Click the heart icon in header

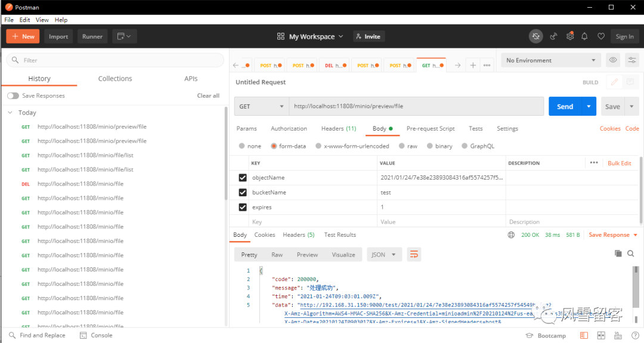[x=601, y=36]
